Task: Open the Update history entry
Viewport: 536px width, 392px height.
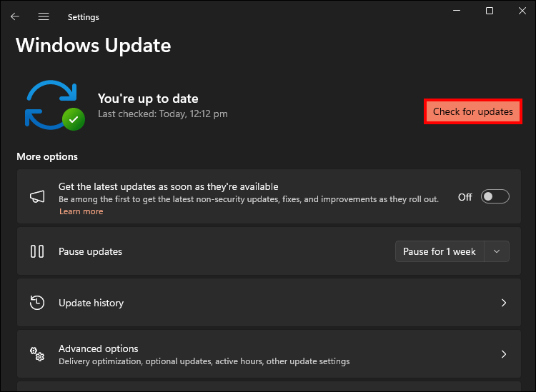Action: (x=91, y=303)
